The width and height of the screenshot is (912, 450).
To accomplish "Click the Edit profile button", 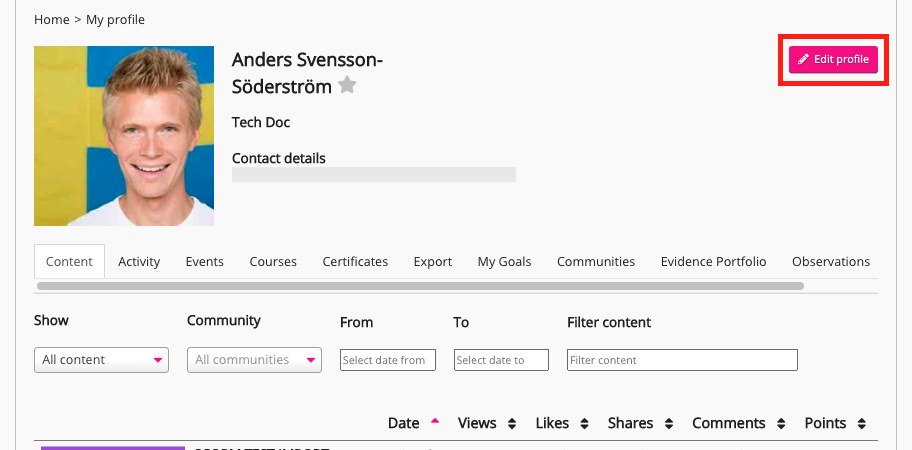I will [x=833, y=60].
